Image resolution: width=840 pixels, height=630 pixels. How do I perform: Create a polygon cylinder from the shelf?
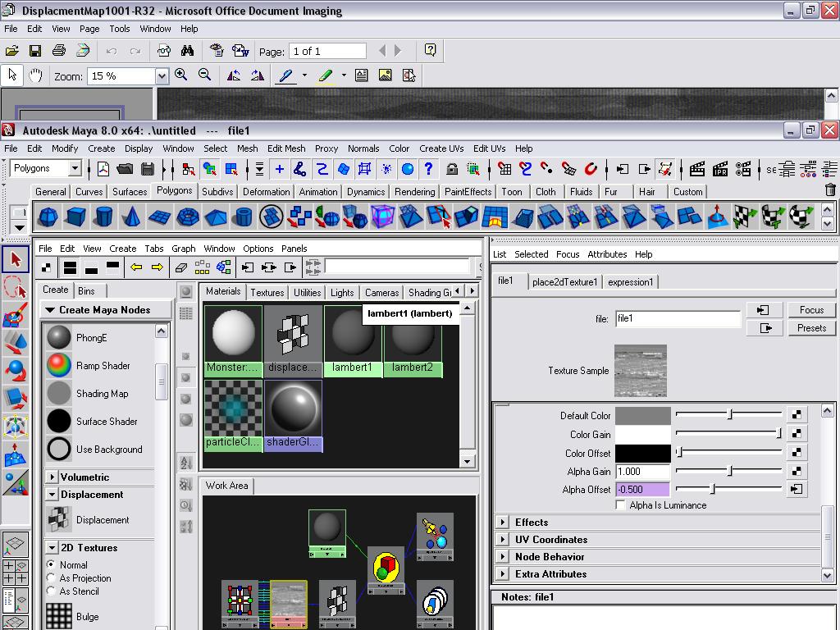tap(103, 217)
